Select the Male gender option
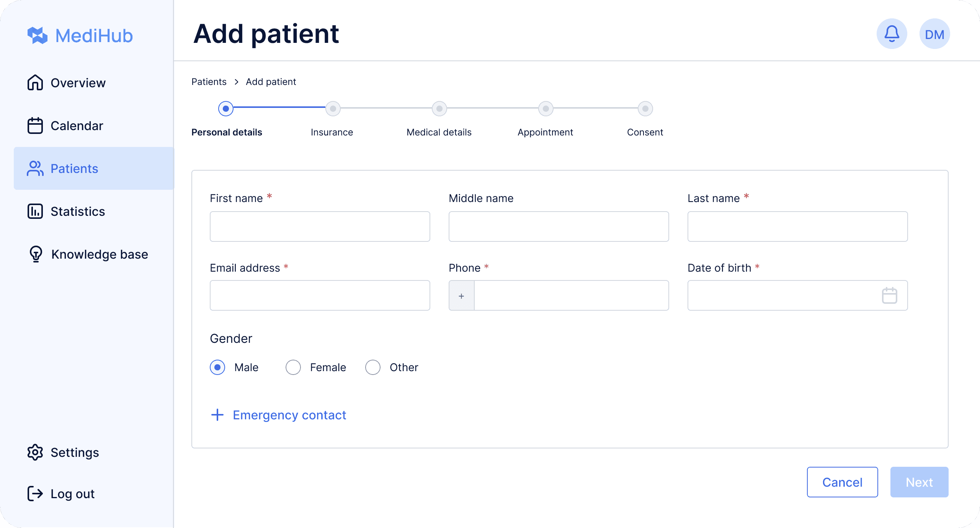Image resolution: width=980 pixels, height=528 pixels. coord(217,367)
